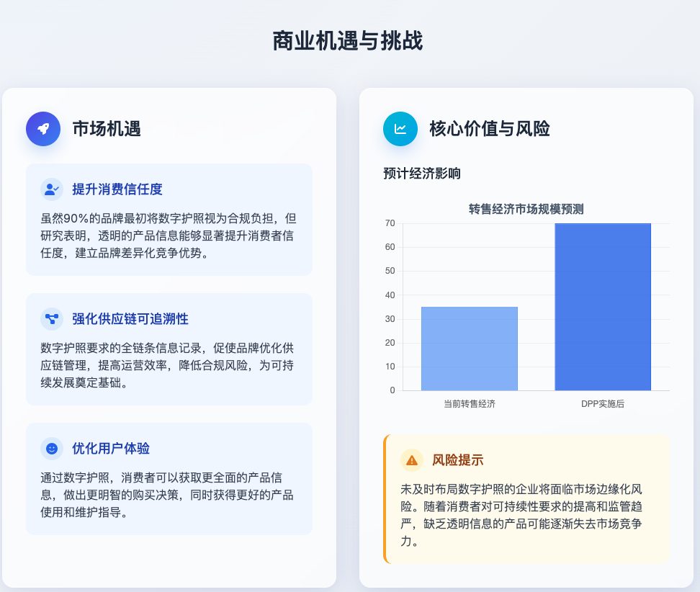Image resolution: width=700 pixels, height=592 pixels.
Task: Click the 转售经济市场规模预测 chart title
Action: point(526,210)
